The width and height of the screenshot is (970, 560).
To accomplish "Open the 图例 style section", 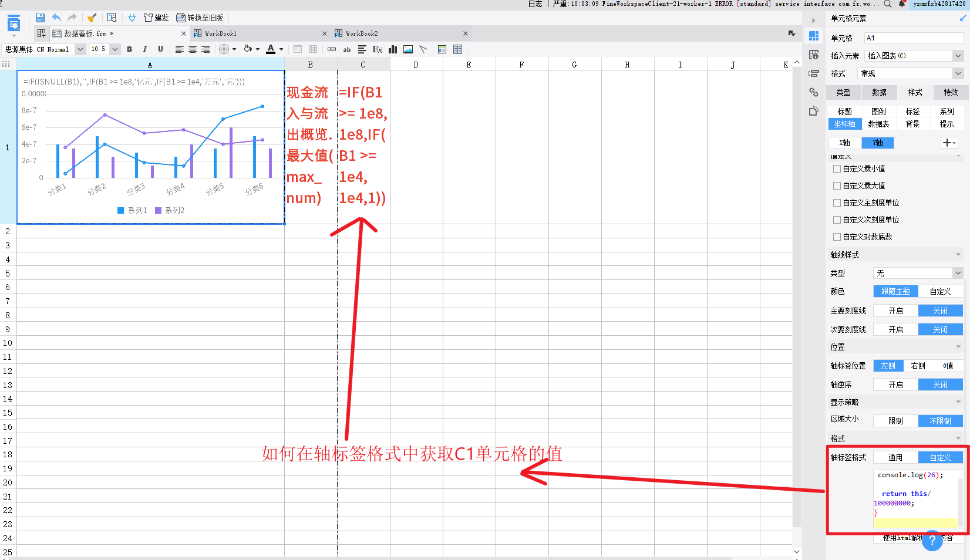I will (879, 111).
